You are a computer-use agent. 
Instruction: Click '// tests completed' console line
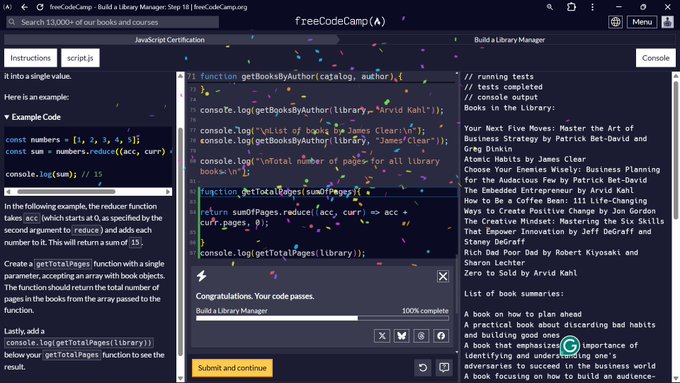tap(503, 87)
